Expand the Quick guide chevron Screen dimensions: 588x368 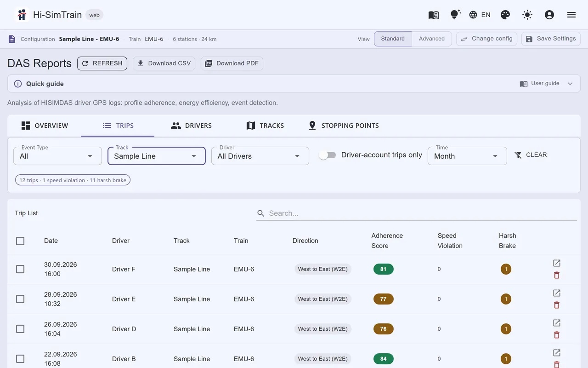pos(570,84)
